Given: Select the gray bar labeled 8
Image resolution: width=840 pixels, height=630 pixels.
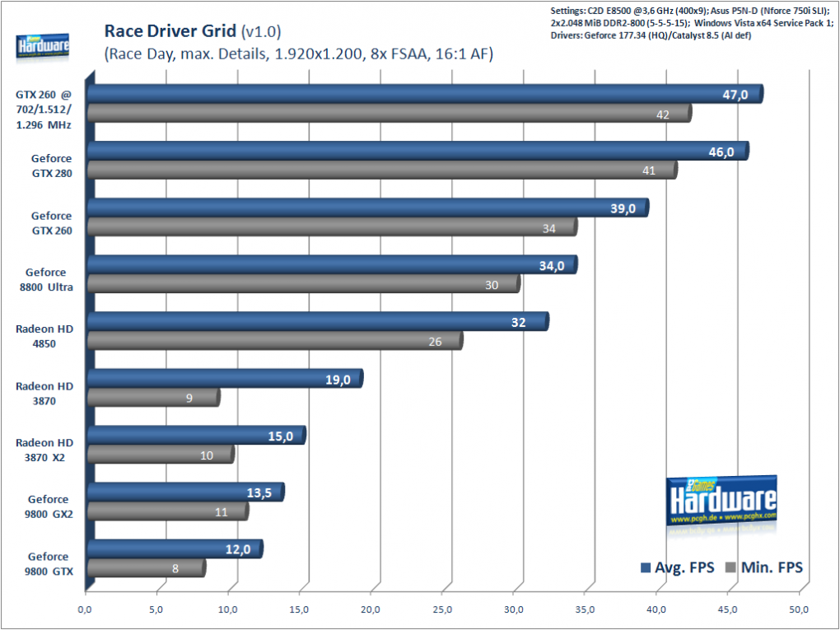Looking at the screenshot, I should click(147, 568).
